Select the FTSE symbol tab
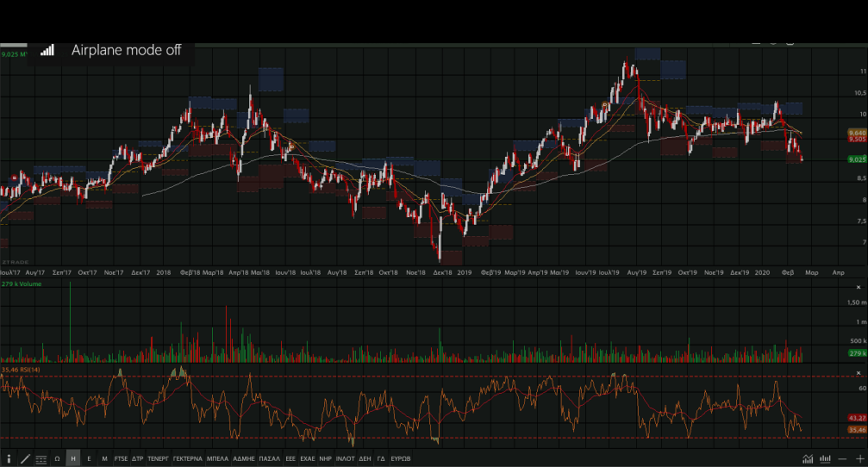Screen dimensions: 868x467 coord(121,458)
